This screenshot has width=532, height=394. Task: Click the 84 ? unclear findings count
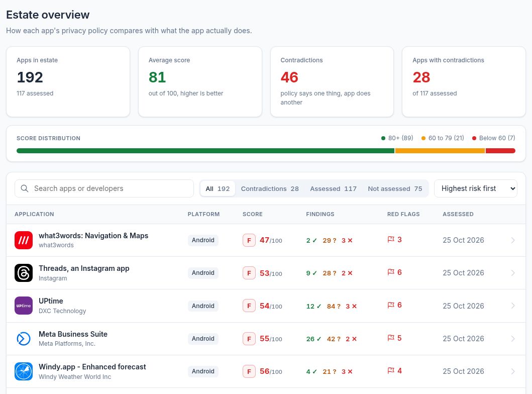click(334, 306)
